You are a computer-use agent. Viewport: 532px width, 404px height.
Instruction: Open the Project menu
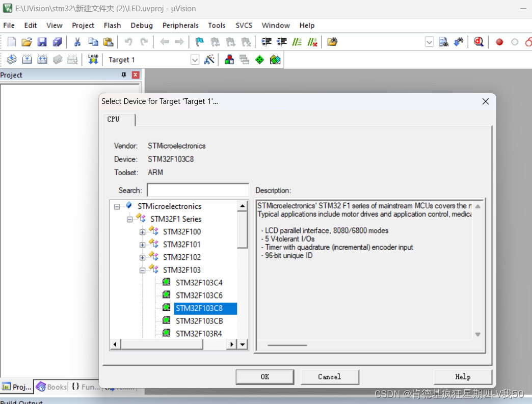coord(83,25)
